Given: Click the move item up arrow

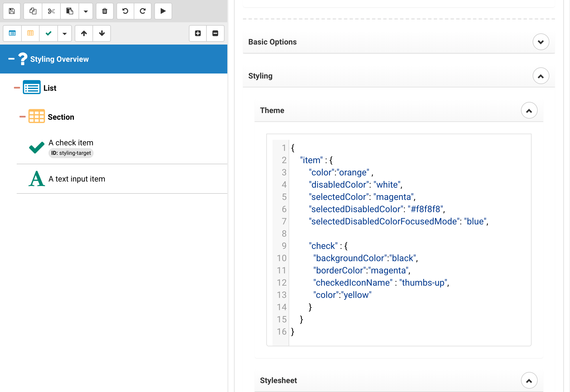Looking at the screenshot, I should tap(84, 33).
